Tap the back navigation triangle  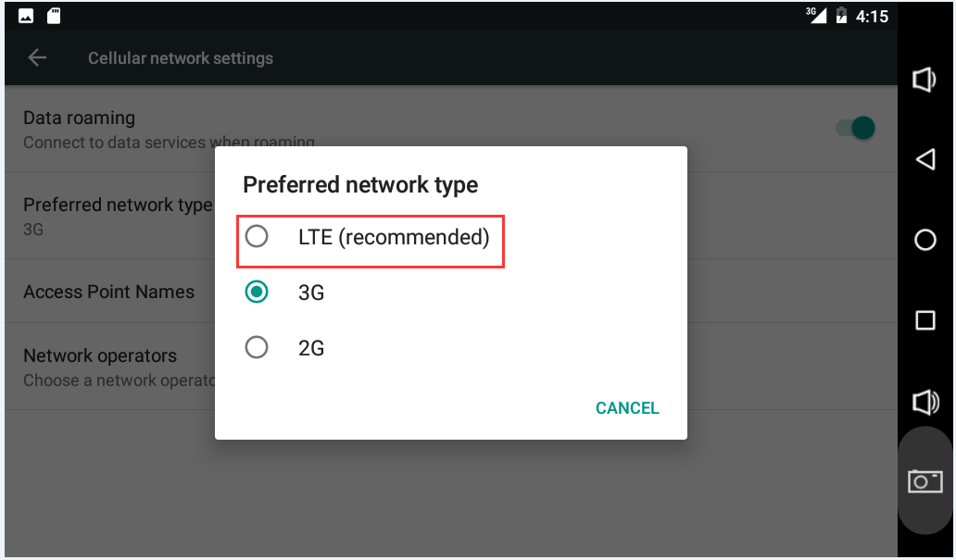coord(924,159)
